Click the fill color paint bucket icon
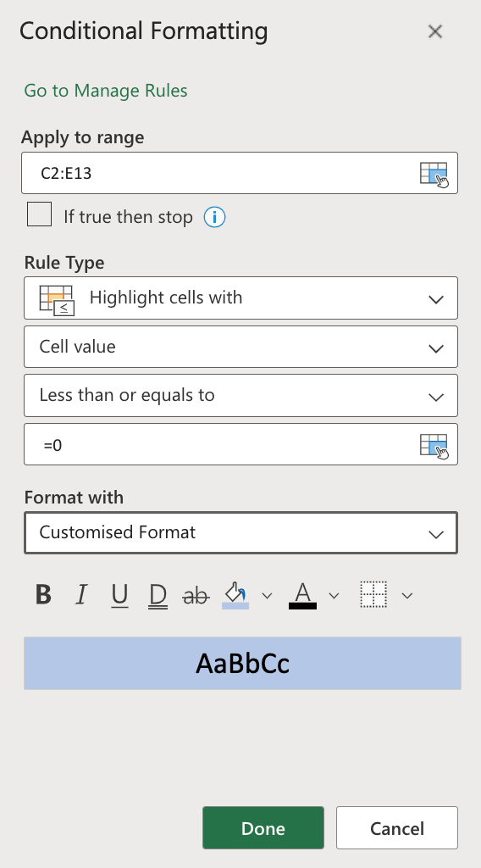 [x=235, y=595]
